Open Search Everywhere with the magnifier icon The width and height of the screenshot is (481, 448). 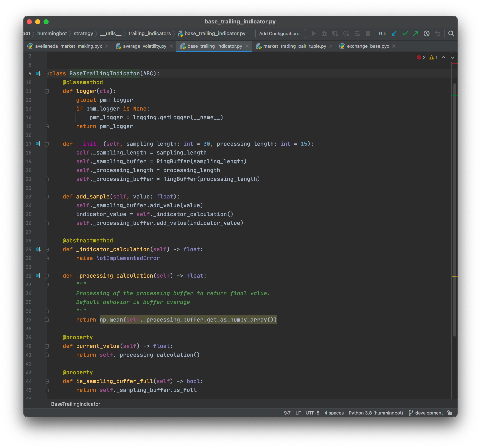(x=451, y=34)
